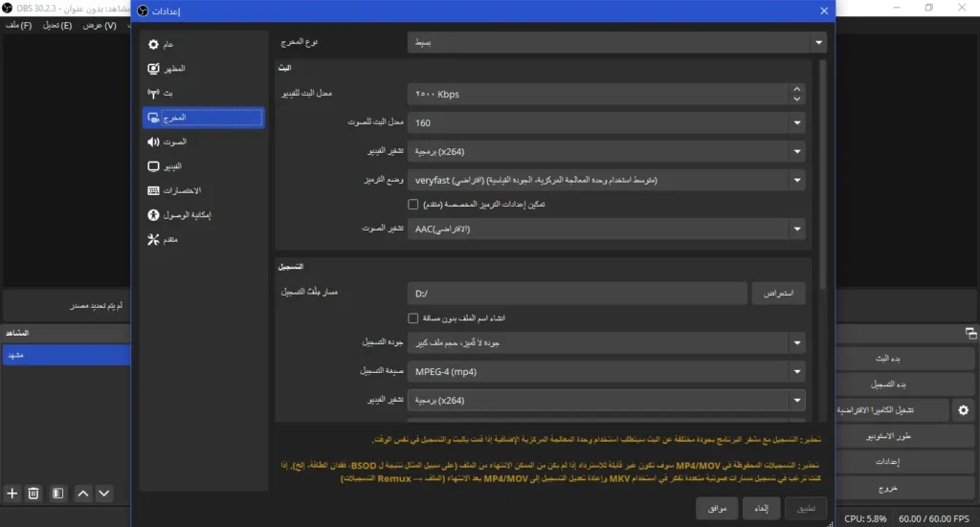Click Start Streaming (بدء البث) in main window
This screenshot has width=980, height=527.
tap(904, 359)
